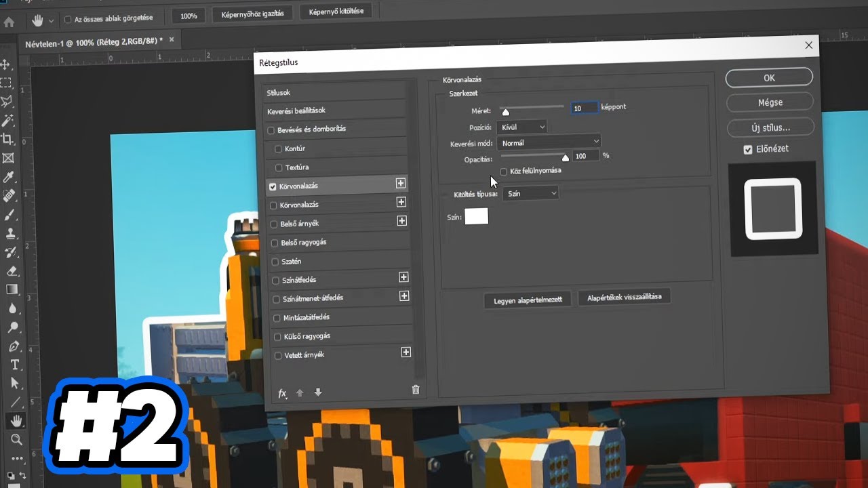The width and height of the screenshot is (868, 488).
Task: Select the Pen tool
Action: coord(14,346)
